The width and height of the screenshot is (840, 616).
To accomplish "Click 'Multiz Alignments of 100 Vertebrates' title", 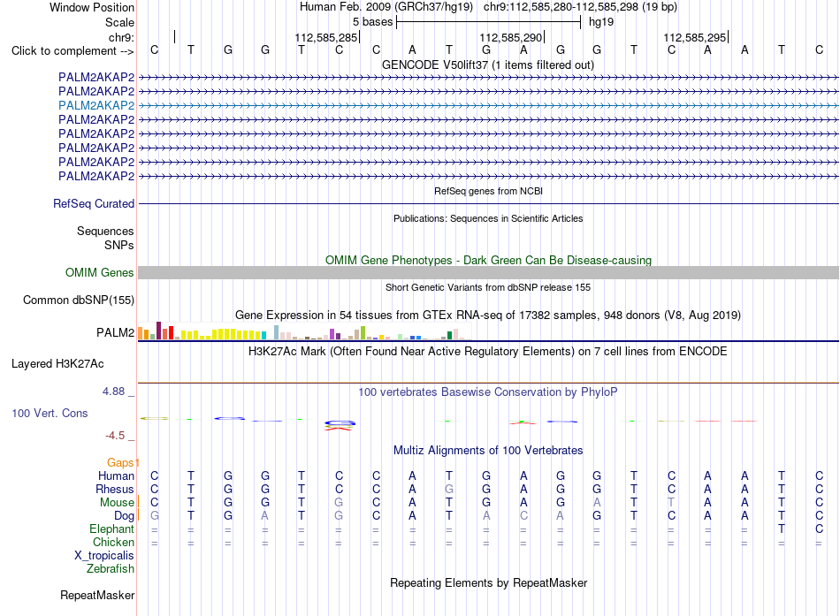I will coord(488,451).
